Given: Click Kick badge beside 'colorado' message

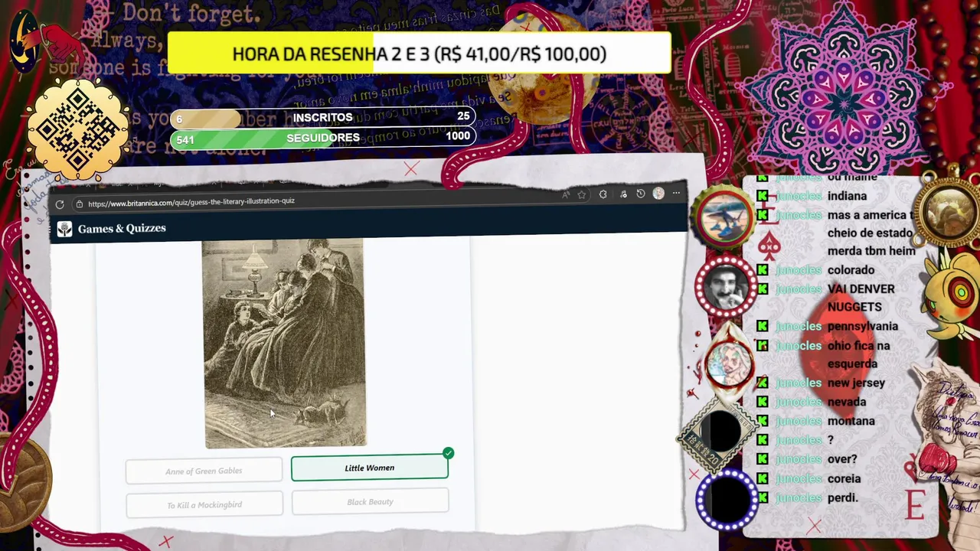Looking at the screenshot, I should click(x=763, y=269).
